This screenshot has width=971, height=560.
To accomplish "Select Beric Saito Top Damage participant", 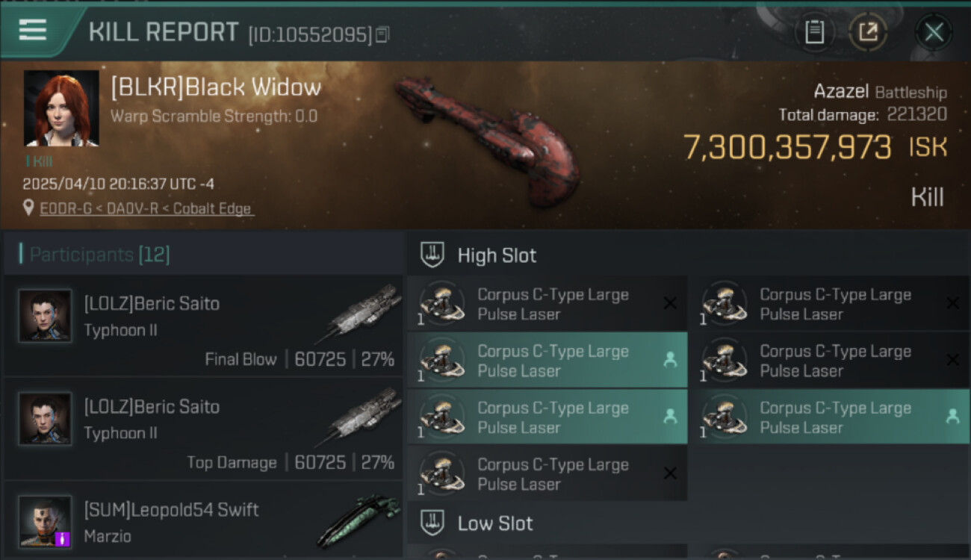I will (x=203, y=429).
